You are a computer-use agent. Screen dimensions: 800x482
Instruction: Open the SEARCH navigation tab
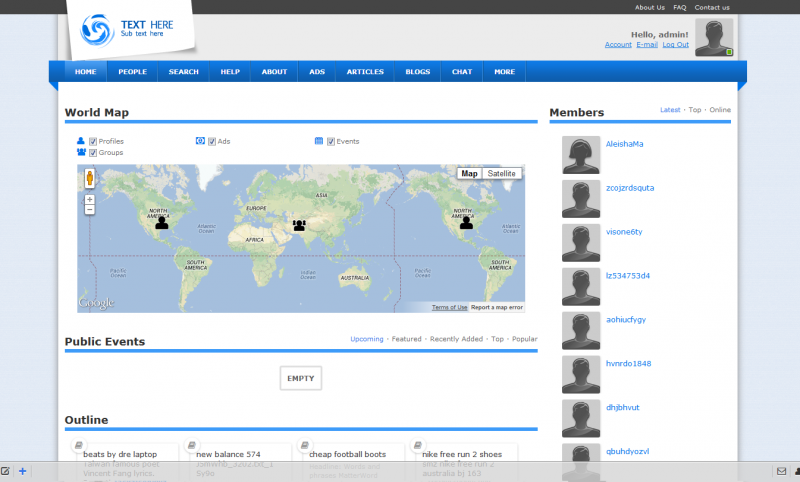184,72
